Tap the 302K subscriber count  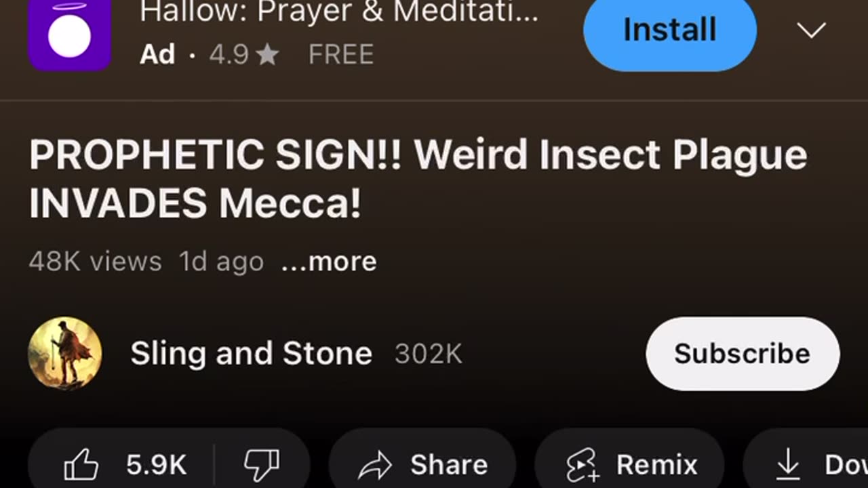(429, 354)
